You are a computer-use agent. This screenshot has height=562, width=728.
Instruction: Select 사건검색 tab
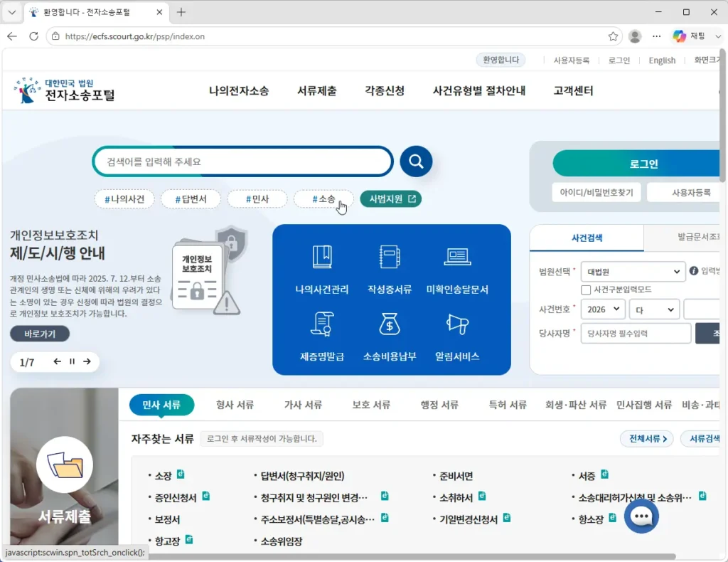coord(587,238)
